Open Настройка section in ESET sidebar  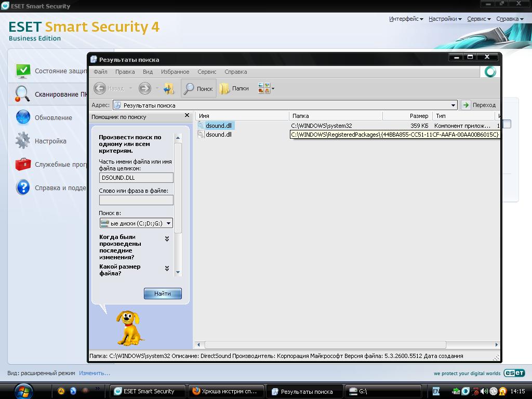click(x=41, y=141)
